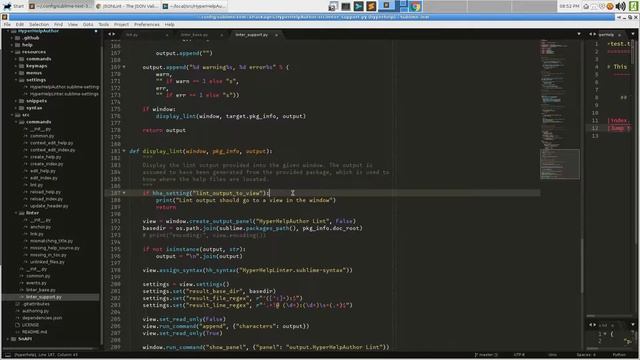Screen dimensions: 640x360
Task: Switch to the ~/local/src/HyperHelpAu... taskbar window
Action: [193, 6]
